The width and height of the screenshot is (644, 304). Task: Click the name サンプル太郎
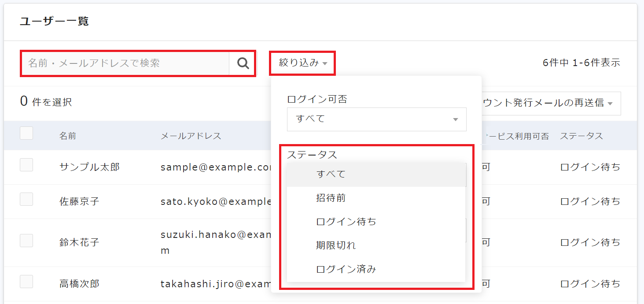[89, 167]
